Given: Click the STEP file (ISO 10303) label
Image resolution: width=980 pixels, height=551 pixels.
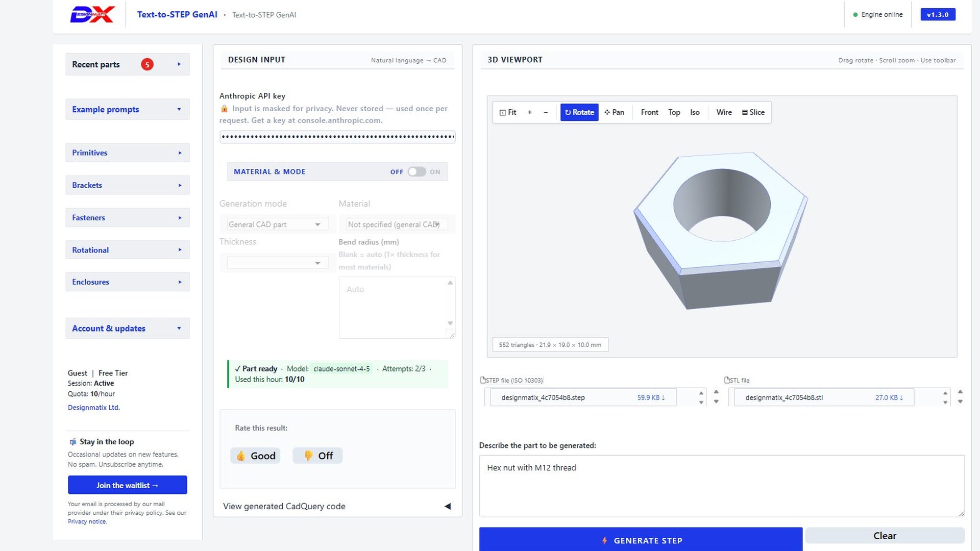Looking at the screenshot, I should pos(512,381).
